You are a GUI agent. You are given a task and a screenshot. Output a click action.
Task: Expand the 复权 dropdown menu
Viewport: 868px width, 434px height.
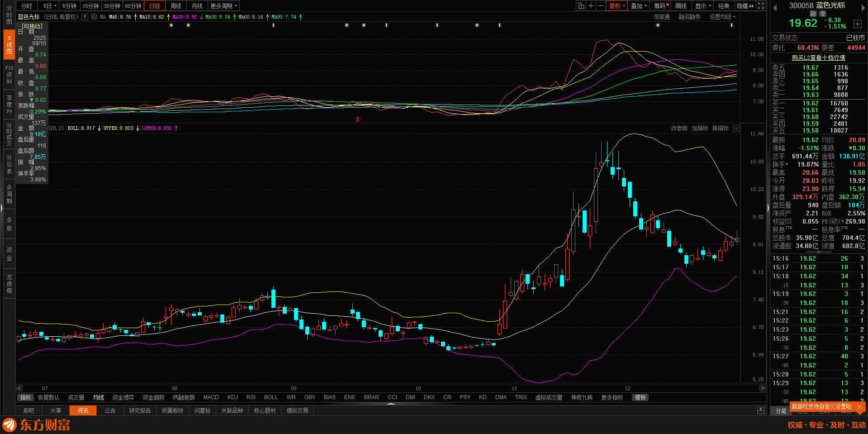pos(617,6)
